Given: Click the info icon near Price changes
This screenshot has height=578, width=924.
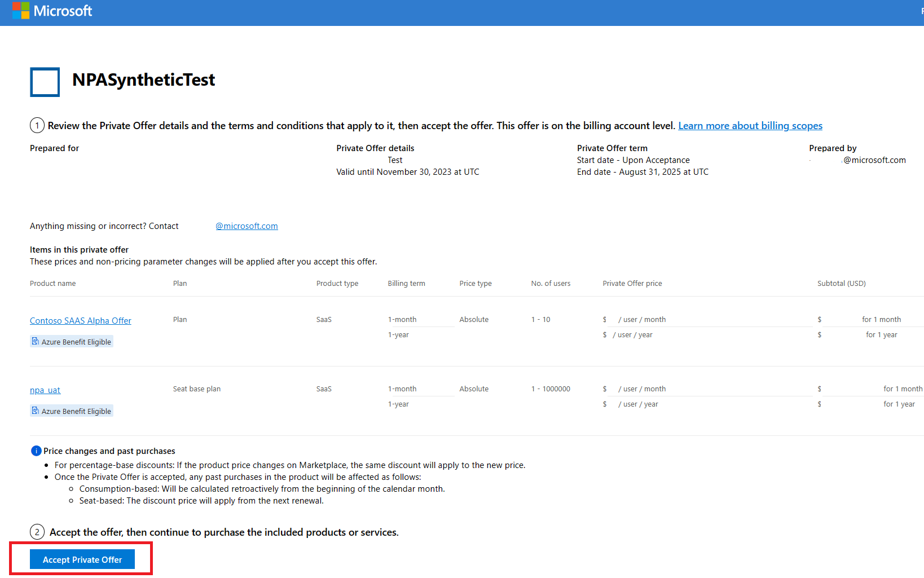Looking at the screenshot, I should [x=36, y=451].
